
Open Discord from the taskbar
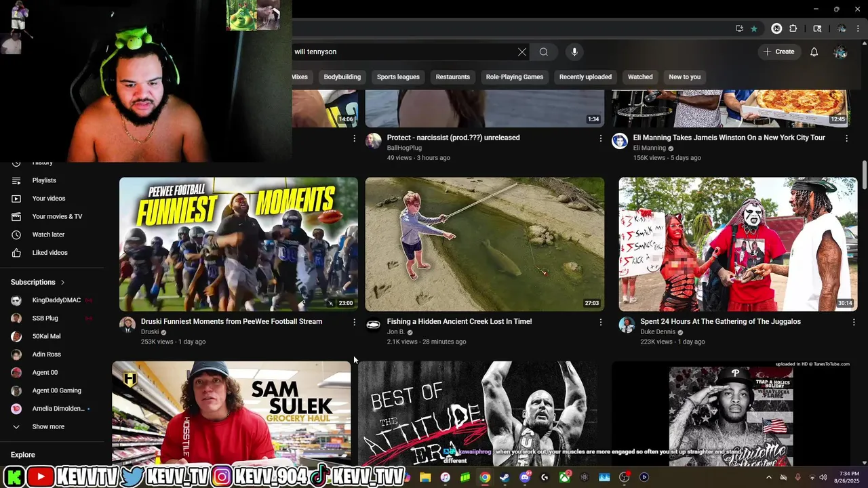click(524, 477)
